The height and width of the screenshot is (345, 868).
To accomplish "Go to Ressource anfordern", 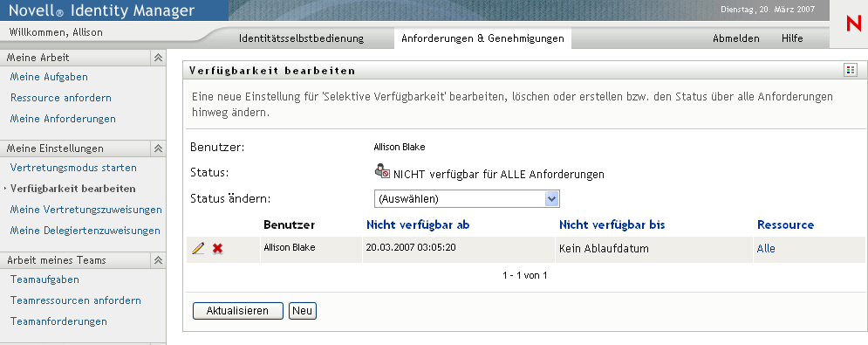I will coord(61,98).
